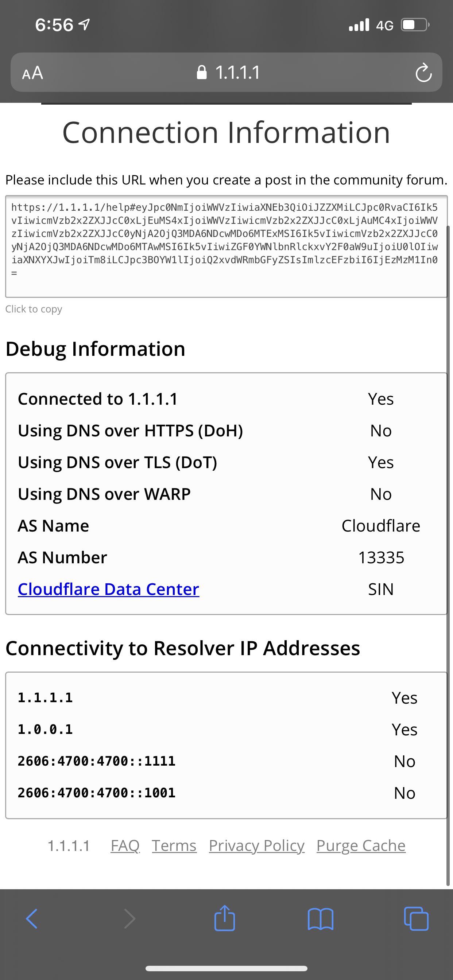Tap the padlock icon in address bar
Image resolution: width=453 pixels, height=980 pixels.
(202, 72)
